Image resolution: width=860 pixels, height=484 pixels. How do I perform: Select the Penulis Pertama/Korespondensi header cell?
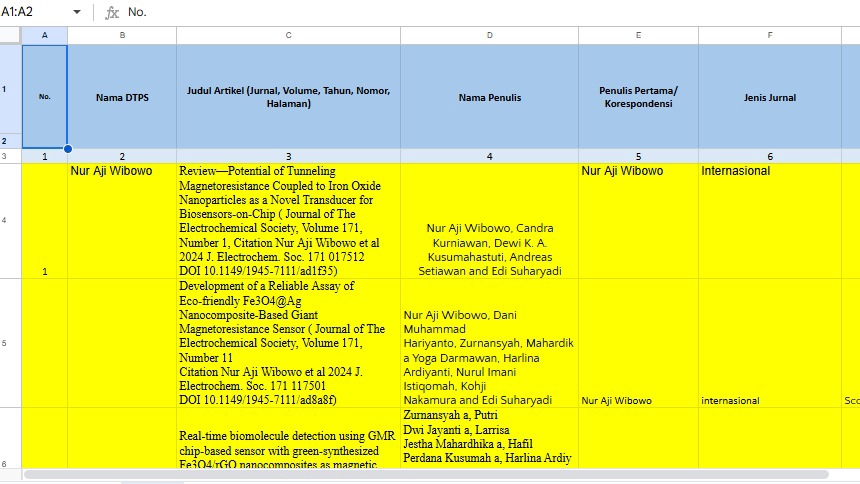638,97
